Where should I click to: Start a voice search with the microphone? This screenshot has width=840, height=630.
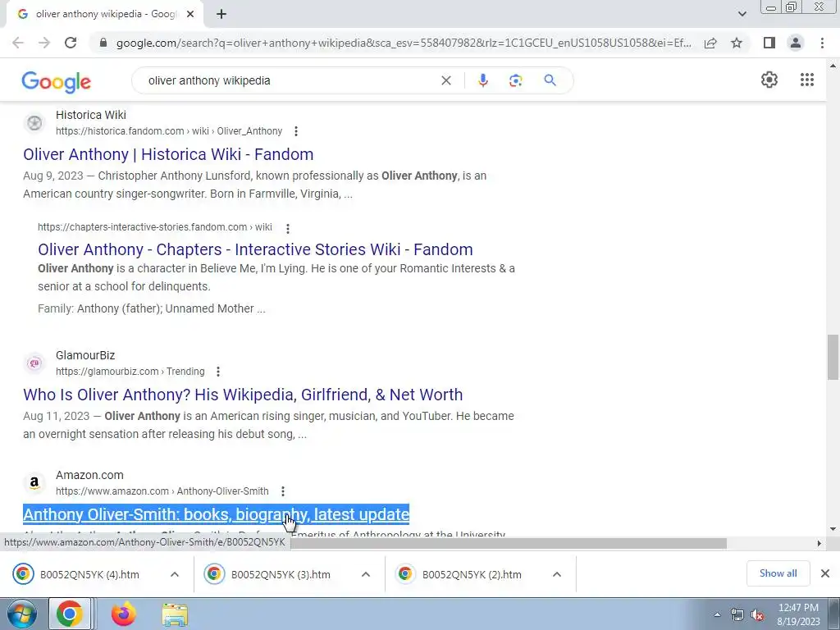482,80
